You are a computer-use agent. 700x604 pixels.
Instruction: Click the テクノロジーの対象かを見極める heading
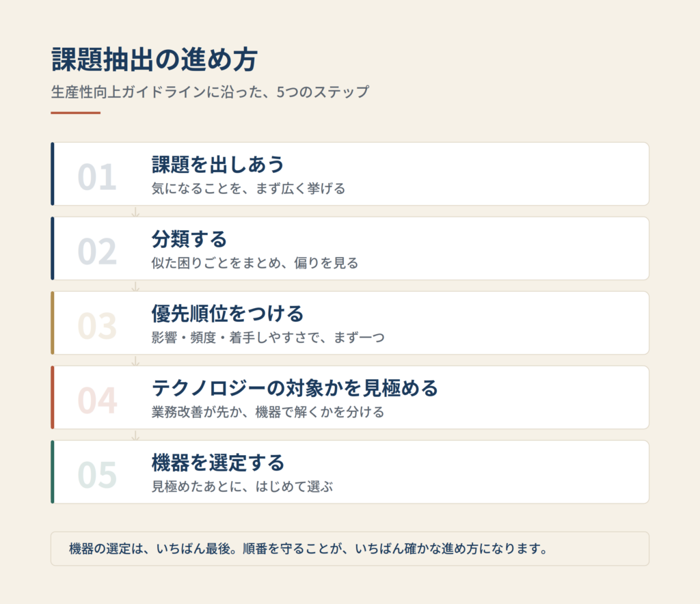pyautogui.click(x=295, y=387)
